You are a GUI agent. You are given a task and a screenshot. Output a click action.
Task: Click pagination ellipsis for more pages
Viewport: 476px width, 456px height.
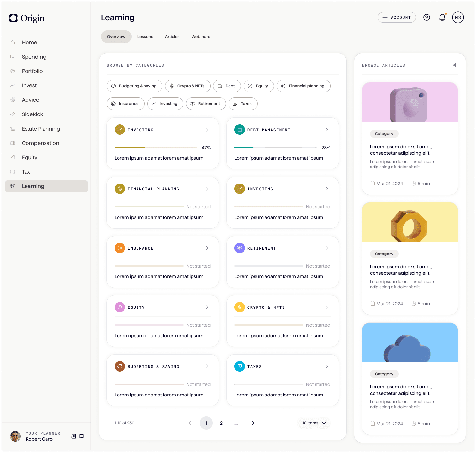tap(236, 423)
